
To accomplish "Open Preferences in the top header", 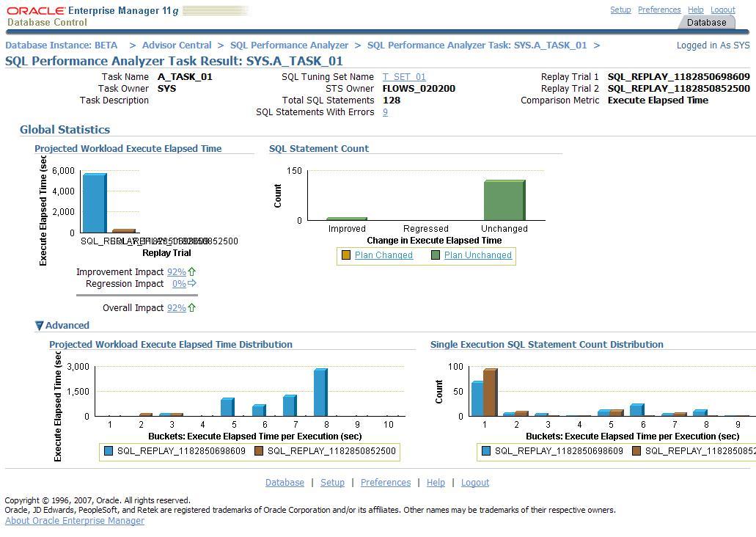I will (x=658, y=10).
